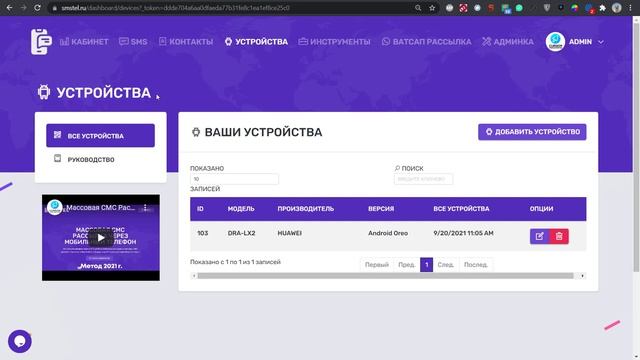The height and width of the screenshot is (360, 640).
Task: Open the Админка menu
Action: (508, 42)
